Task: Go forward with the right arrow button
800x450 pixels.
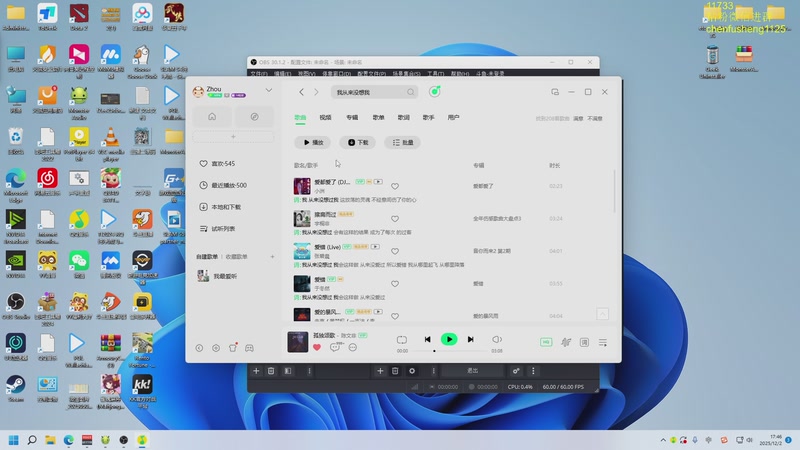Action: (316, 92)
